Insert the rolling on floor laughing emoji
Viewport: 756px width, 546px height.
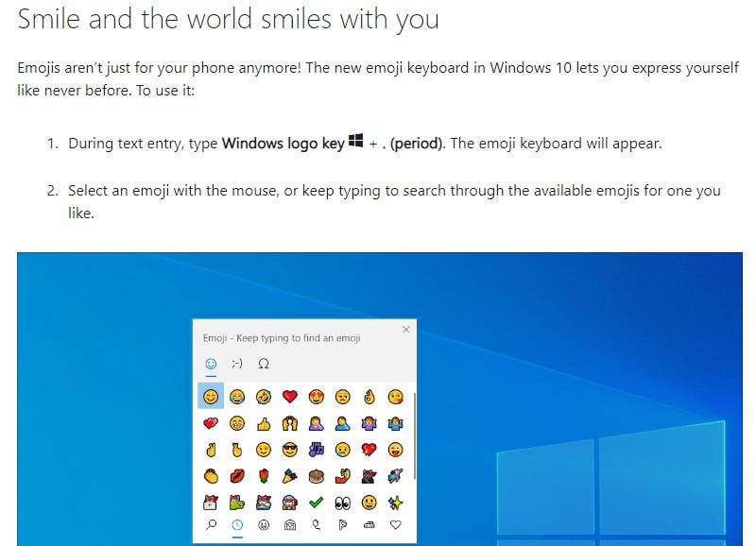click(x=264, y=397)
